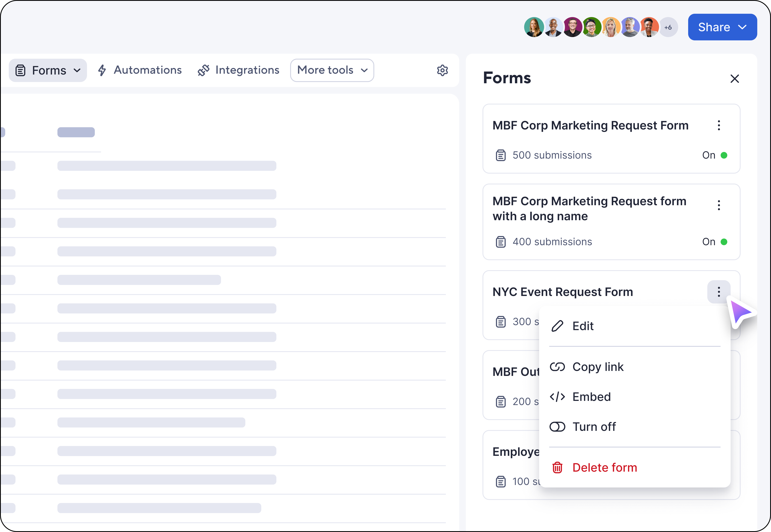Open the Forms dropdown

(48, 70)
